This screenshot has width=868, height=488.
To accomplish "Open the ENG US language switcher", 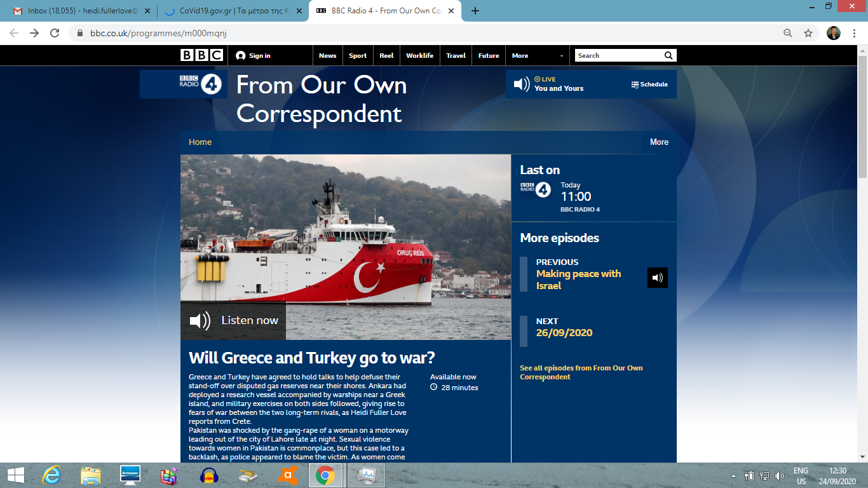I will coord(801,475).
